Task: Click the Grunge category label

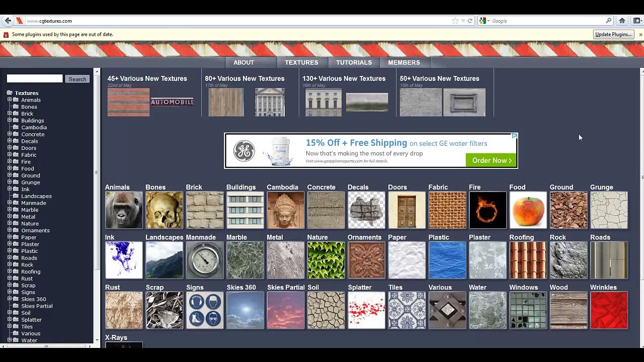Action: [x=602, y=187]
